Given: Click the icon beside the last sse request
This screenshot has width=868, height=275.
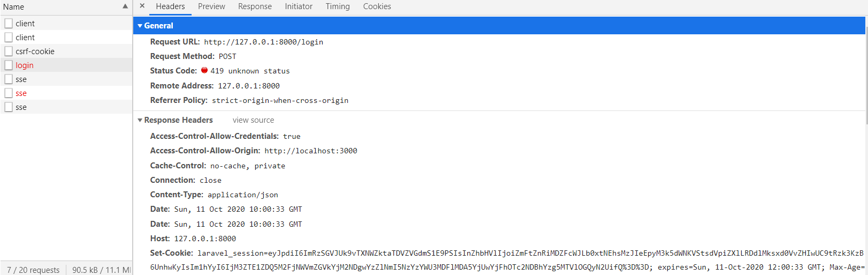Looking at the screenshot, I should (9, 107).
